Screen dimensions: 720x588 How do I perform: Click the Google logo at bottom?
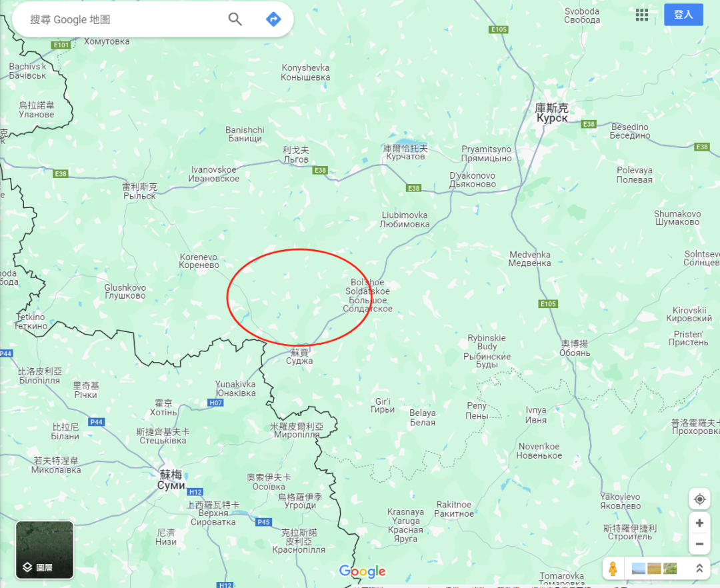362,571
